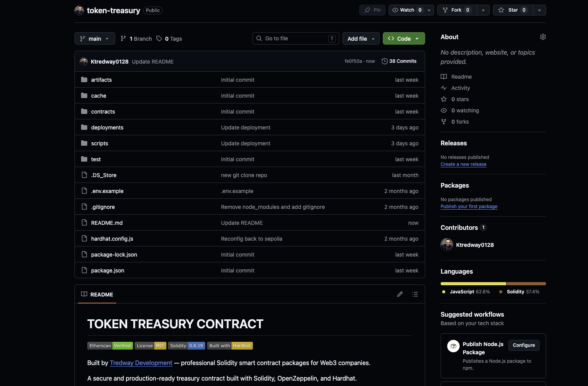
Task: Open the Add file dropdown
Action: click(361, 38)
